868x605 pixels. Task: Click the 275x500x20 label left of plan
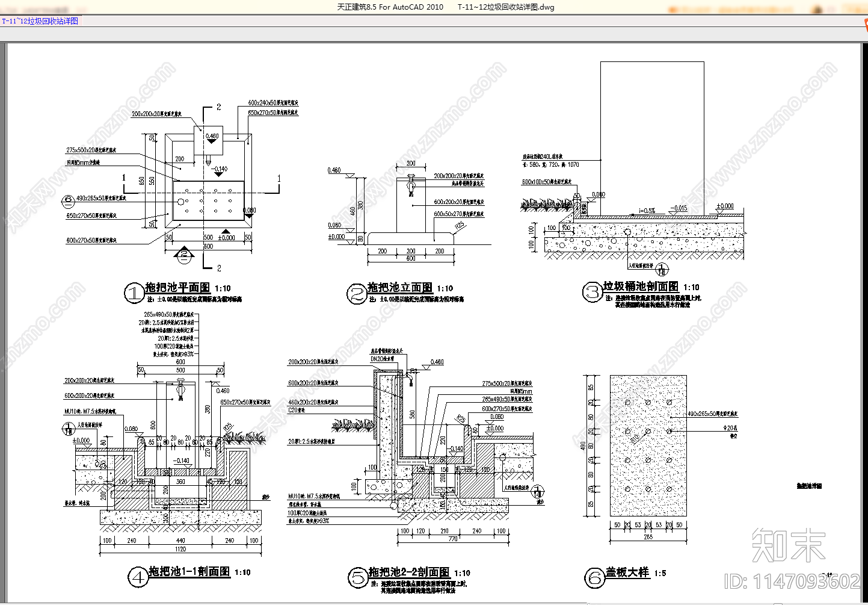click(91, 150)
